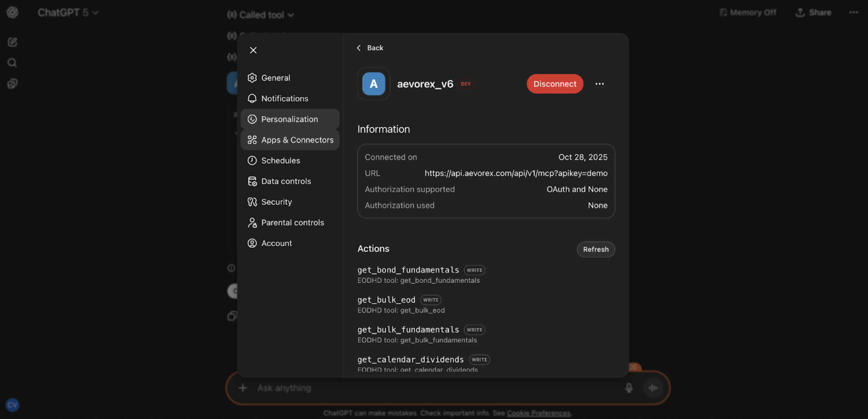Click the plus icon in the message bar
868x419 pixels.
point(243,388)
